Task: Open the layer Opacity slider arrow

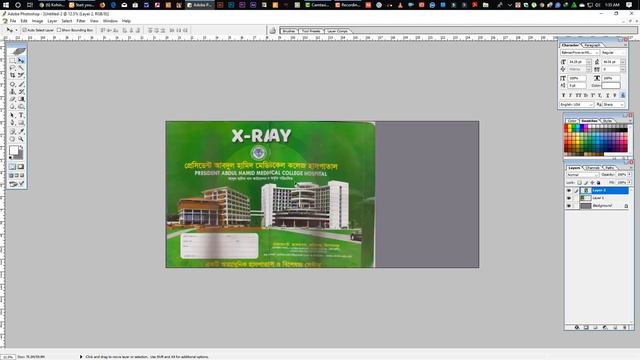Action: pos(630,174)
